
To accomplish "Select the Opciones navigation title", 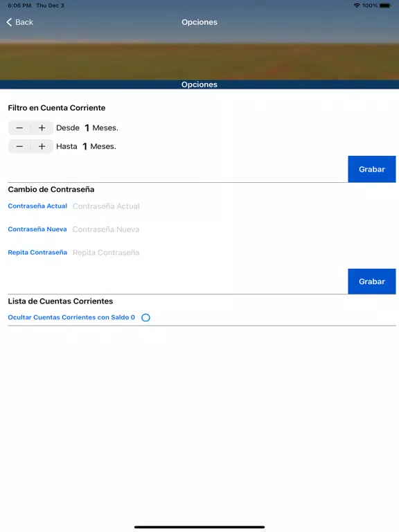I will (199, 22).
